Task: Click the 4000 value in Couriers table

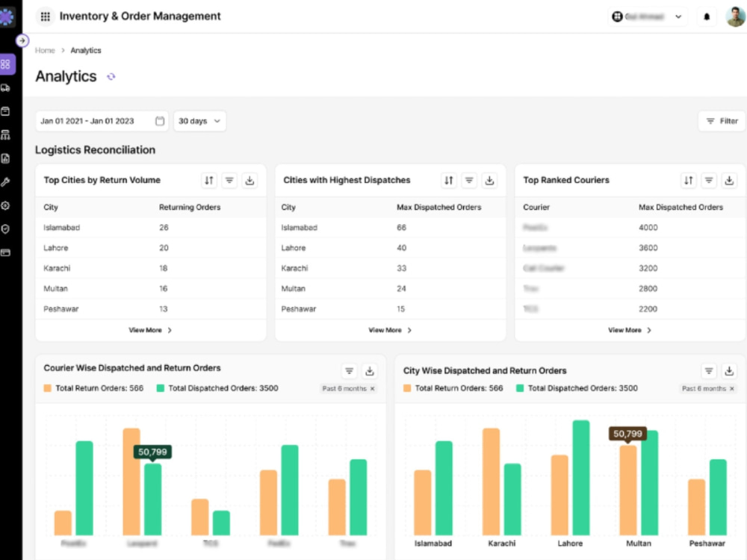Action: tap(648, 228)
